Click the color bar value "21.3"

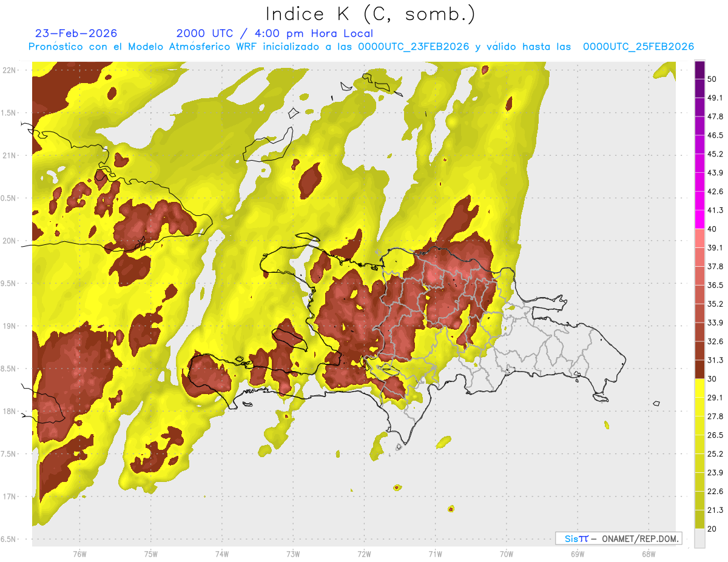715,510
